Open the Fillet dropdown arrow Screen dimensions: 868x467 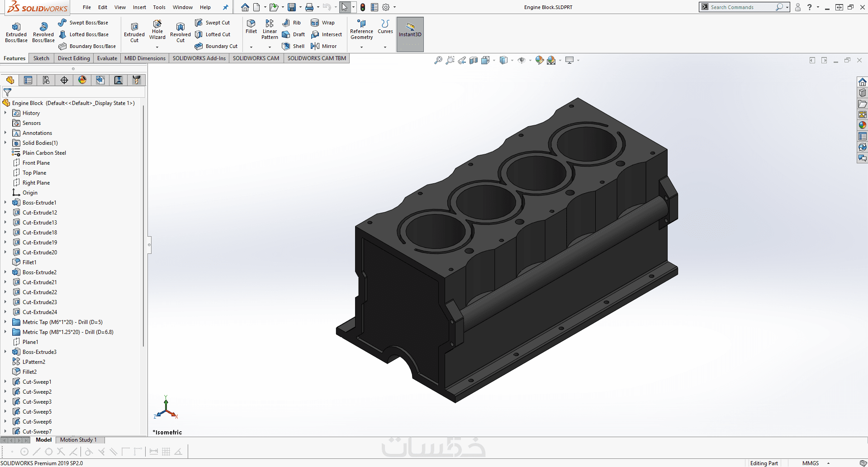(251, 47)
